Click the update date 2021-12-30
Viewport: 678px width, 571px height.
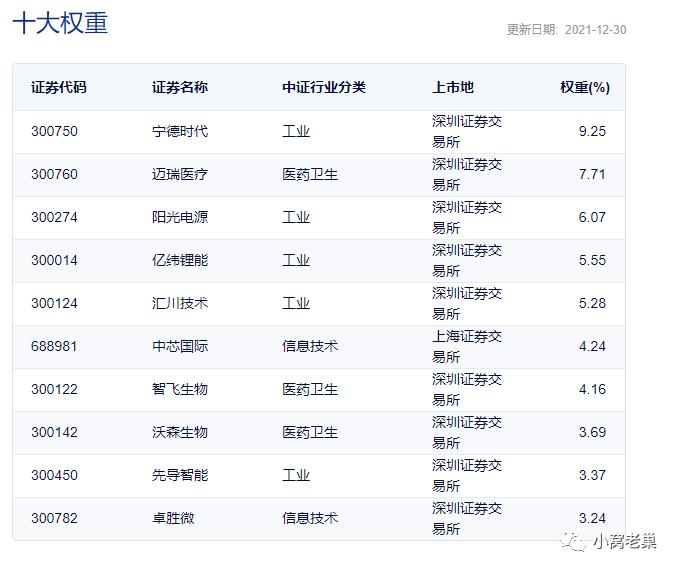pyautogui.click(x=595, y=29)
